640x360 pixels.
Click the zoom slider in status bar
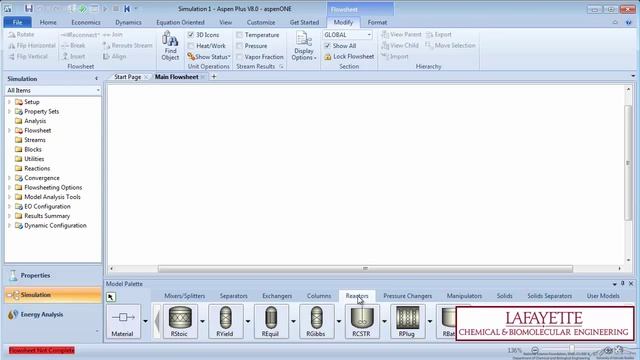point(571,349)
